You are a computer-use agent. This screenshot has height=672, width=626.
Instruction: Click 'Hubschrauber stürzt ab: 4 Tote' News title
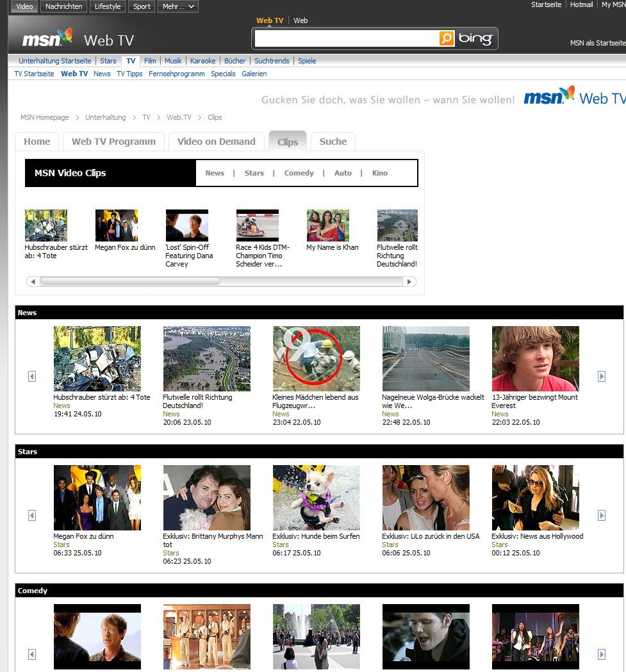(x=102, y=397)
